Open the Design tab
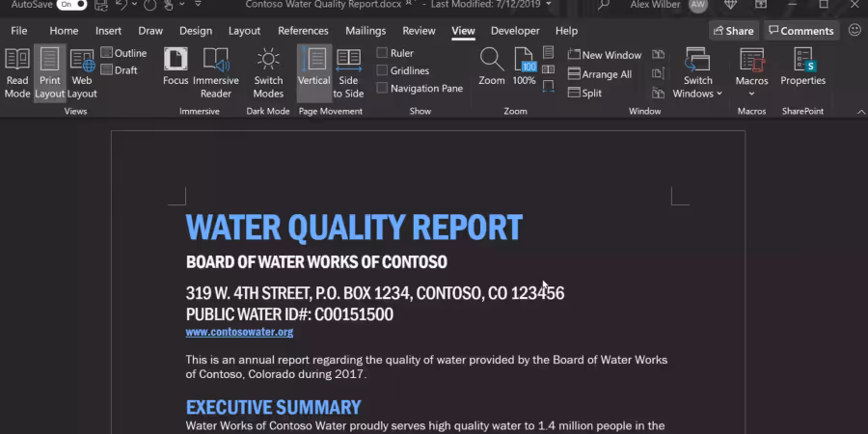 (196, 31)
